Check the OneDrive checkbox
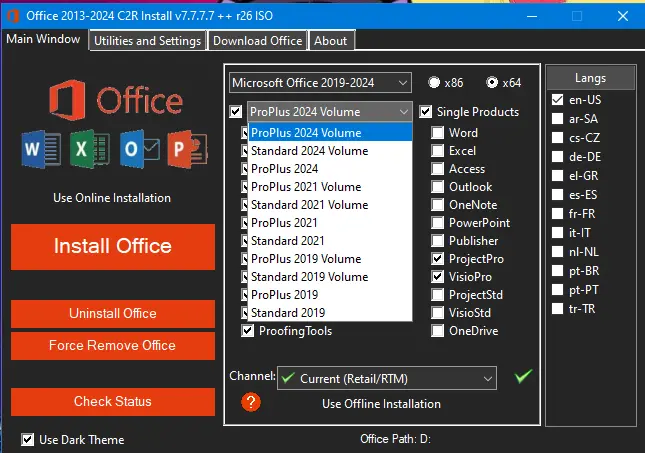 (438, 331)
